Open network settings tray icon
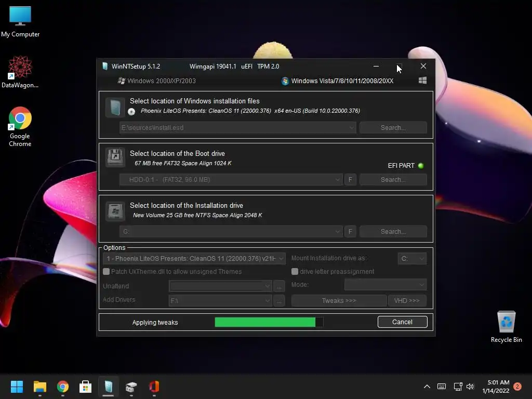The image size is (532, 399). coord(458,387)
